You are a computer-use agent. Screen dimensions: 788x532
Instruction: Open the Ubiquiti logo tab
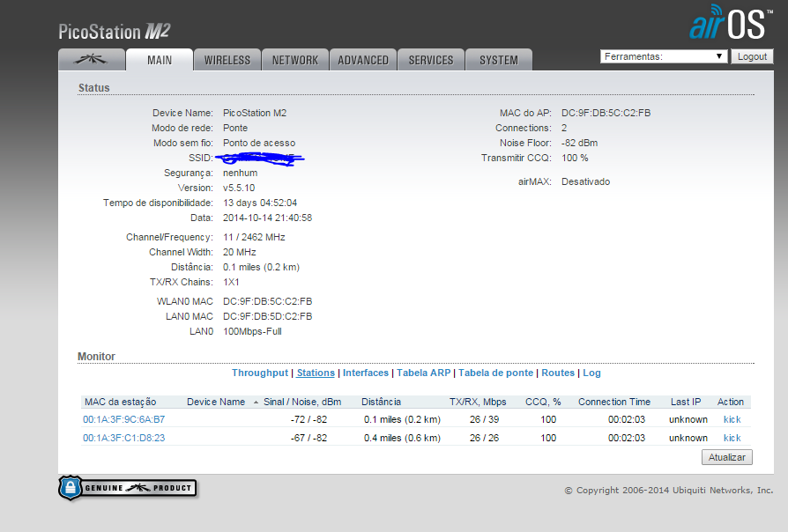(x=92, y=60)
